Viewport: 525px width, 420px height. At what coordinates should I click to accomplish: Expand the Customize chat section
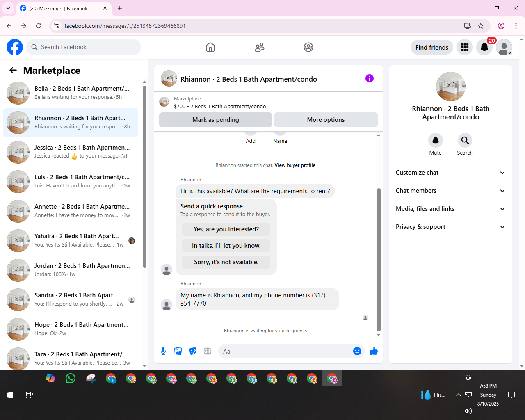click(x=450, y=173)
